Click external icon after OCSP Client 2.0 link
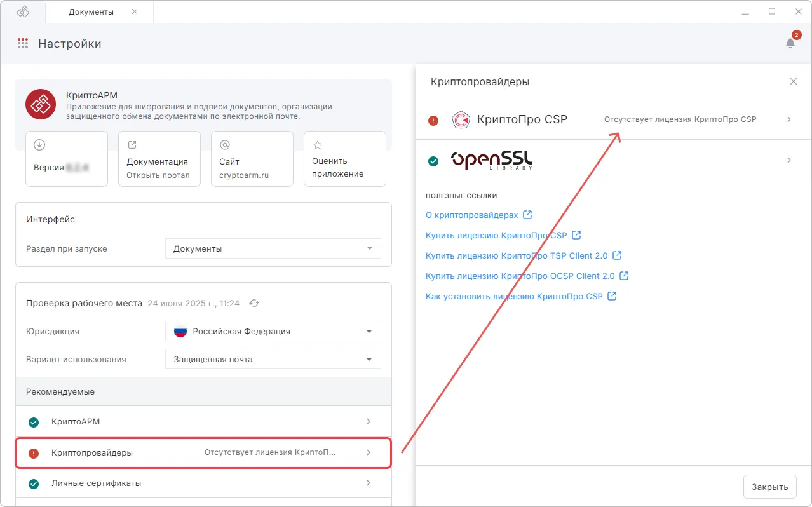This screenshot has height=507, width=812. click(x=624, y=276)
